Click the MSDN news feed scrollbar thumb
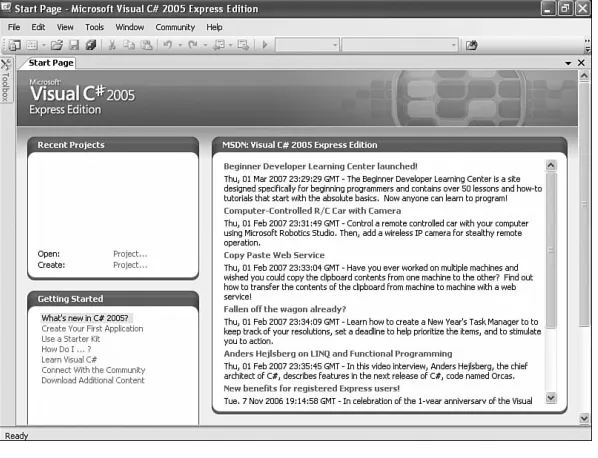The height and width of the screenshot is (458, 598). tap(551, 250)
